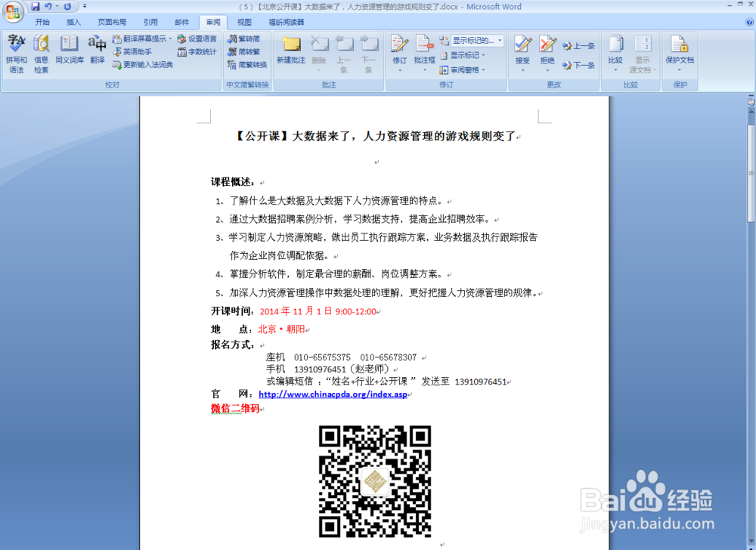Switch to 引用 ribbon tab
756x550 pixels.
(150, 22)
